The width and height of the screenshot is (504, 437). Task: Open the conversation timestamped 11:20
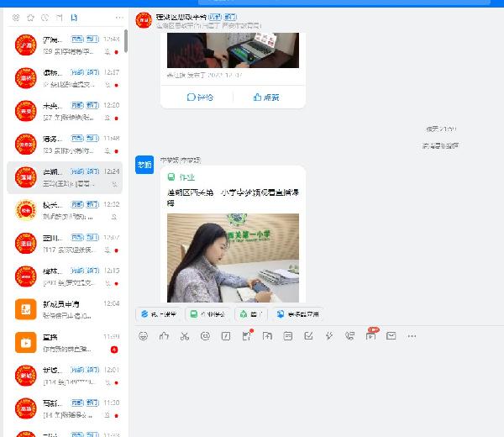[65, 408]
